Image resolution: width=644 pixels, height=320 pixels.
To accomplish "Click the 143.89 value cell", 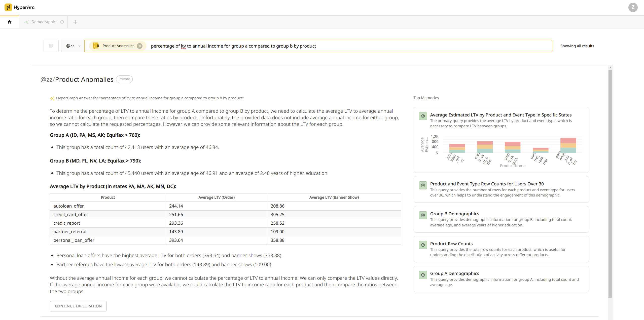I will coord(216,232).
